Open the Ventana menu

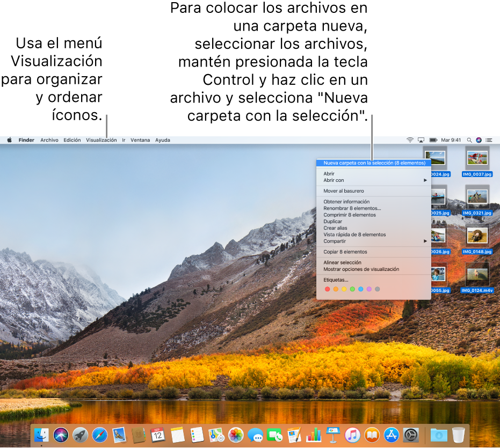(x=140, y=140)
